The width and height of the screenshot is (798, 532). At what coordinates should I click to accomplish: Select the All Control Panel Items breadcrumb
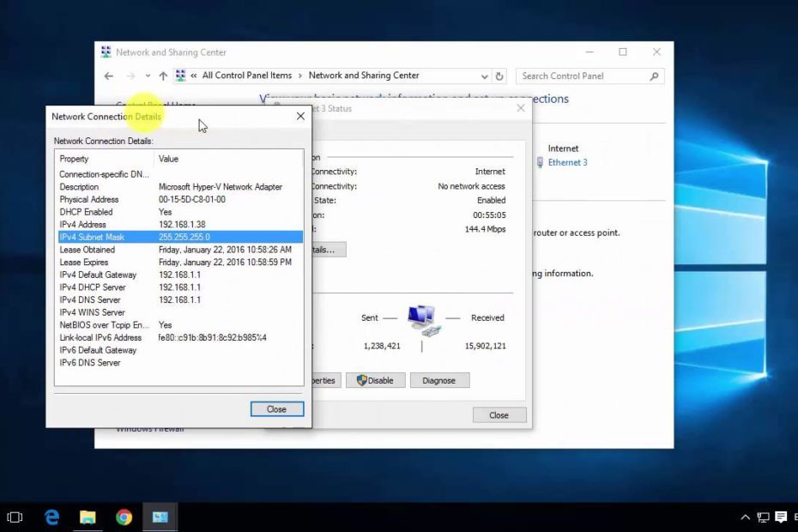point(246,76)
